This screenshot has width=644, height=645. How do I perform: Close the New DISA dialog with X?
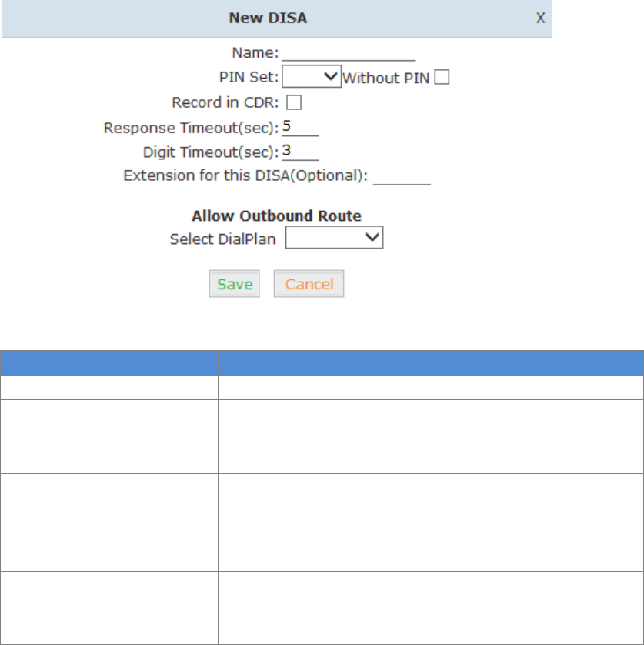point(541,18)
